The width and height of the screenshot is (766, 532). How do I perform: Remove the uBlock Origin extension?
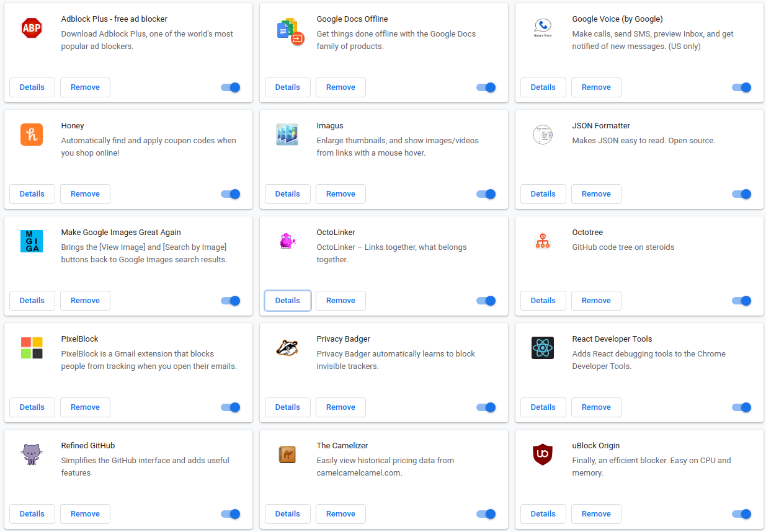[x=596, y=514]
